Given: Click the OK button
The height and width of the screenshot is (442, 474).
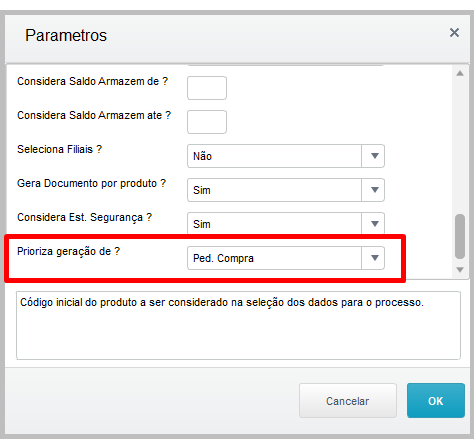Looking at the screenshot, I should pos(436,400).
